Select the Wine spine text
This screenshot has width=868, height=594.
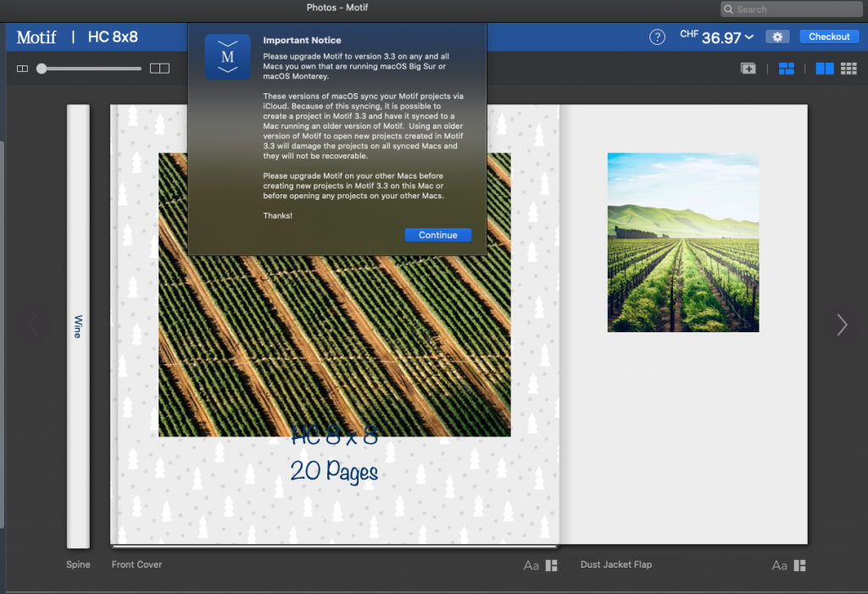78,326
